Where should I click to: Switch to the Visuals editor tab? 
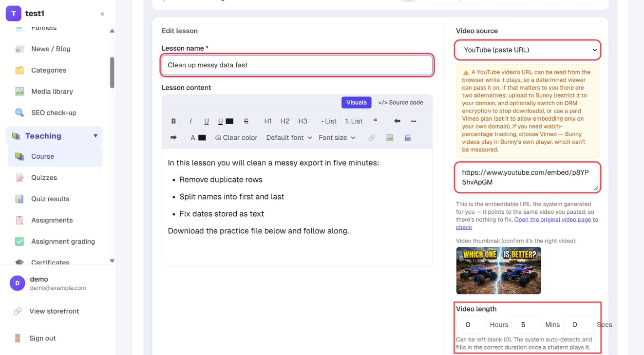[357, 102]
